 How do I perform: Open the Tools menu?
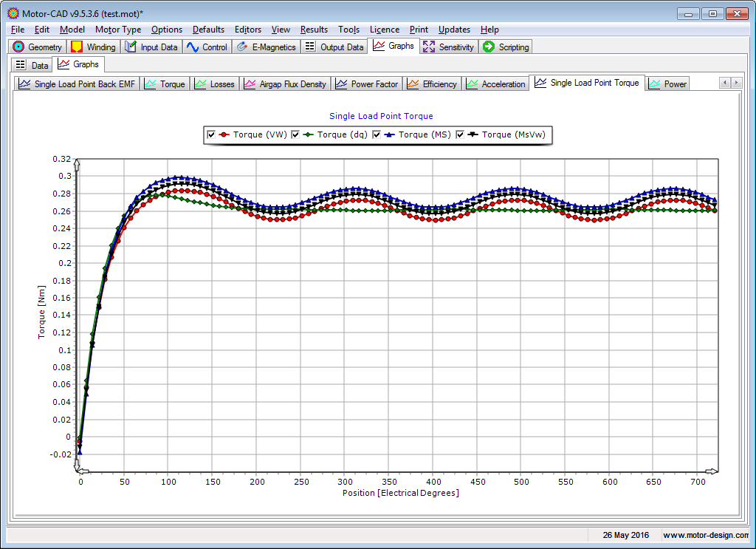(348, 30)
